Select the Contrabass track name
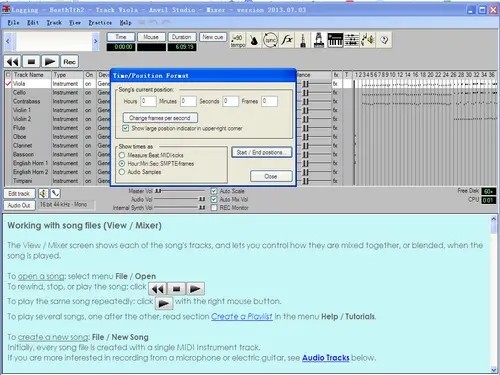This screenshot has width=500, height=375. [x=26, y=101]
